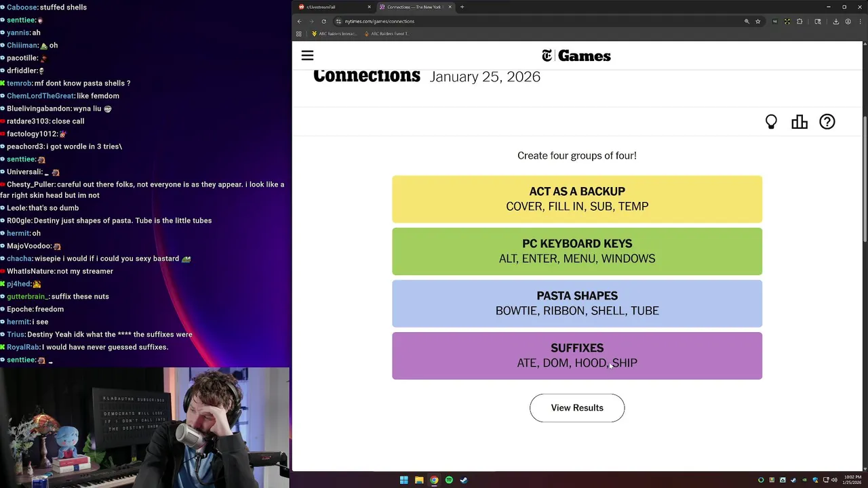This screenshot has height=488, width=868.
Task: Open File Explorer from the taskbar
Action: [419, 480]
